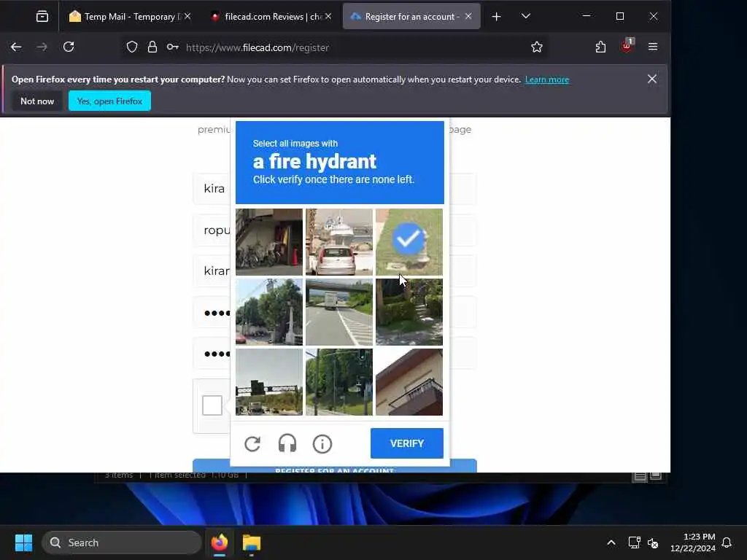747x560 pixels.
Task: Select captcha tile showing bicycles in garage
Action: 269,242
